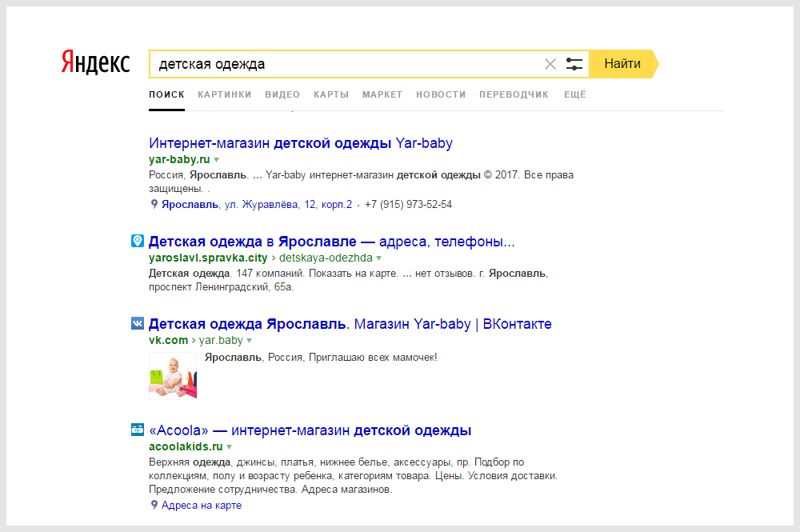The height and width of the screenshot is (532, 800).
Task: Click the map pin icon by Журавлёва address
Action: 154,205
